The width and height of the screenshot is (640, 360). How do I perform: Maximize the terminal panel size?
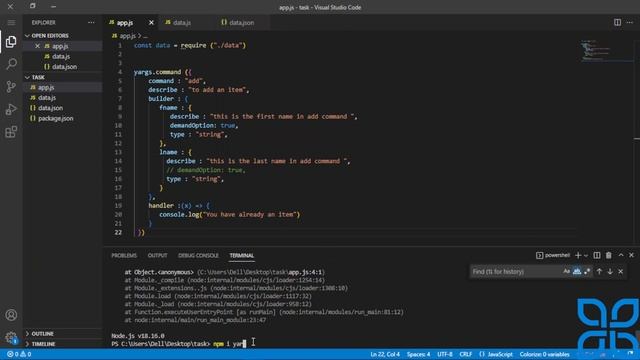click(621, 255)
